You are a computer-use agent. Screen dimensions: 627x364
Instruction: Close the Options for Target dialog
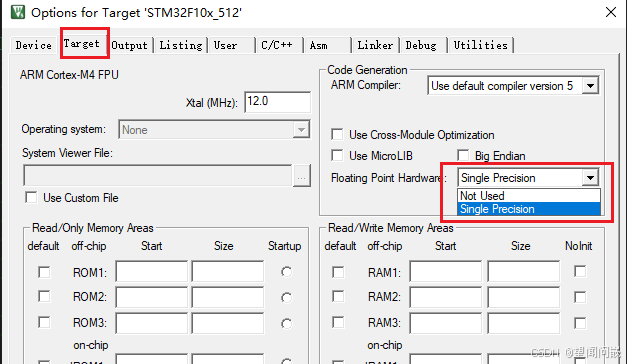click(x=611, y=12)
